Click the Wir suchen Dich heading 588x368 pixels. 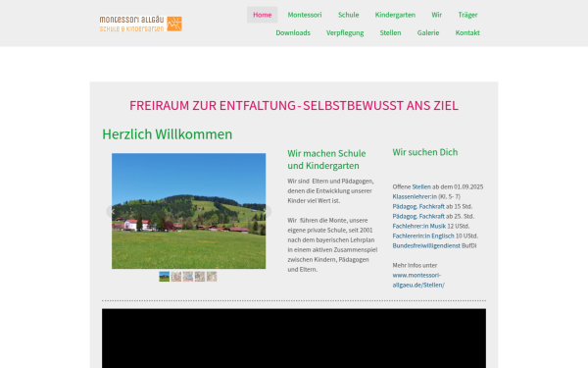(x=425, y=152)
